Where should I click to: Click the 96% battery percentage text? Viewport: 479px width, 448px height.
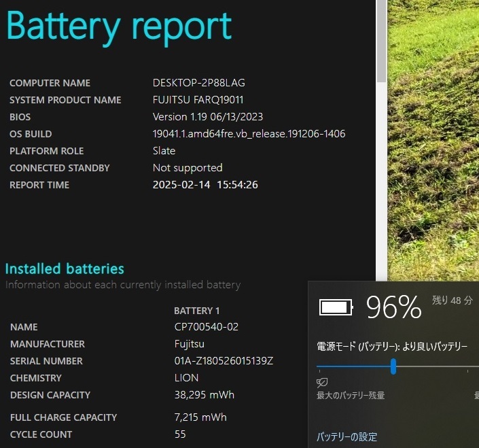click(394, 307)
